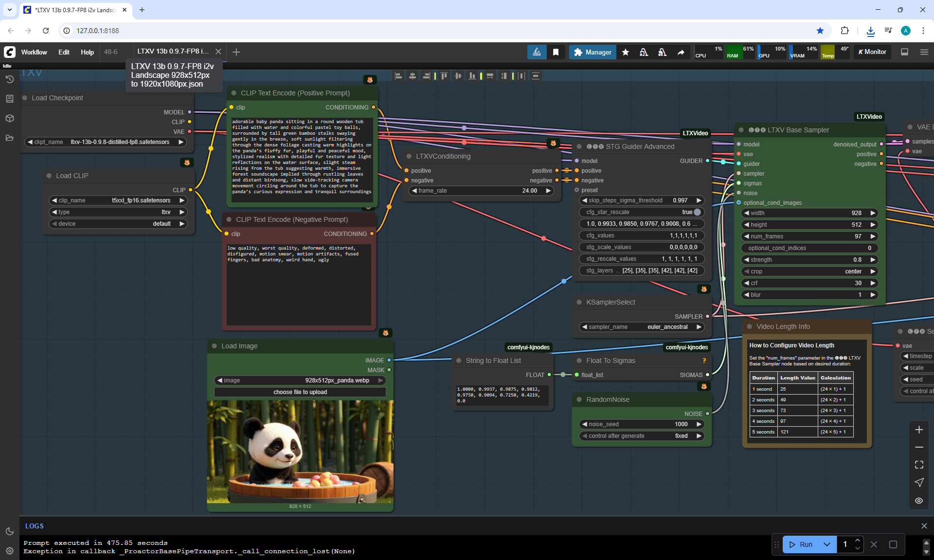934x560 pixels.
Task: Toggle cfg_star_rescale switch
Action: pos(697,212)
